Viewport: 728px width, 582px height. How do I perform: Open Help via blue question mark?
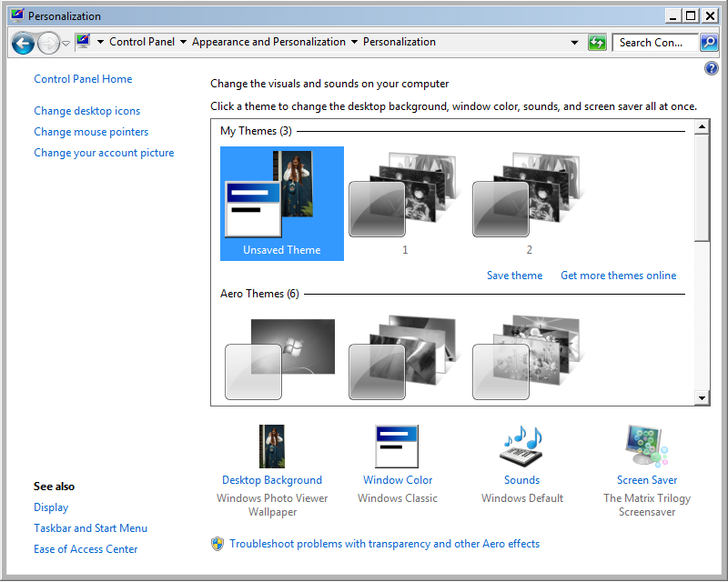click(711, 69)
